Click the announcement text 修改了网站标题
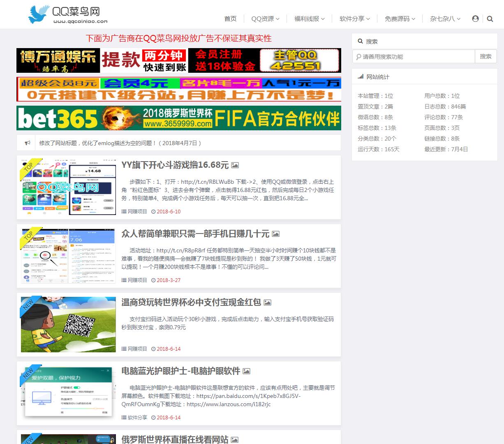 pyautogui.click(x=120, y=143)
